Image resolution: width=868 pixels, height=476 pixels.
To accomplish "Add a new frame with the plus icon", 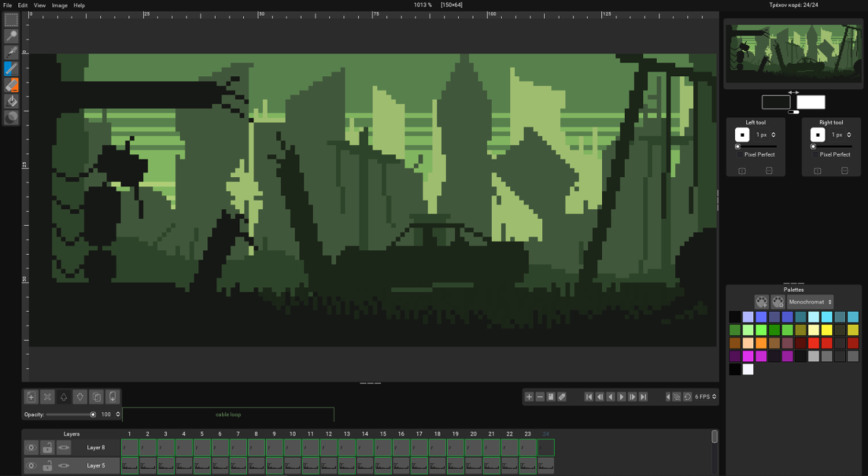I will [x=529, y=397].
